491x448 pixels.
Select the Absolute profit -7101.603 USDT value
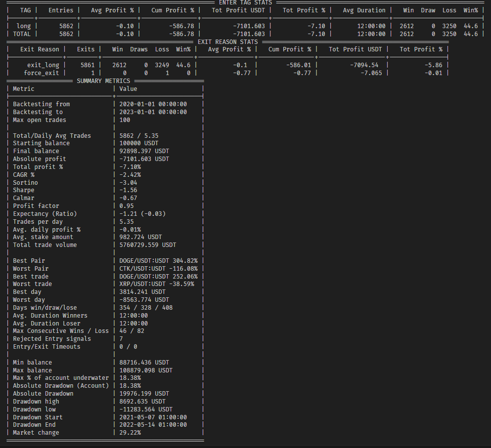click(x=144, y=159)
